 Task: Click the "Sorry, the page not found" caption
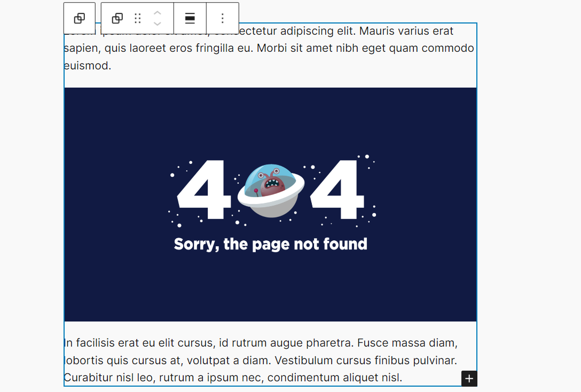[271, 244]
